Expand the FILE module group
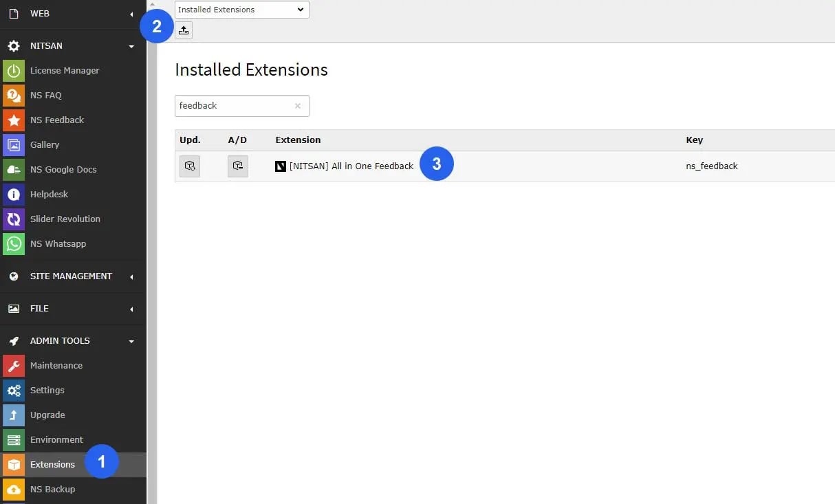The image size is (835, 504). pos(131,309)
